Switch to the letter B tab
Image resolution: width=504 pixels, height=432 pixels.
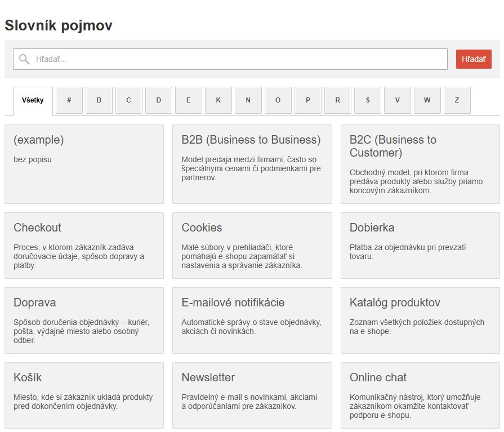(x=99, y=100)
